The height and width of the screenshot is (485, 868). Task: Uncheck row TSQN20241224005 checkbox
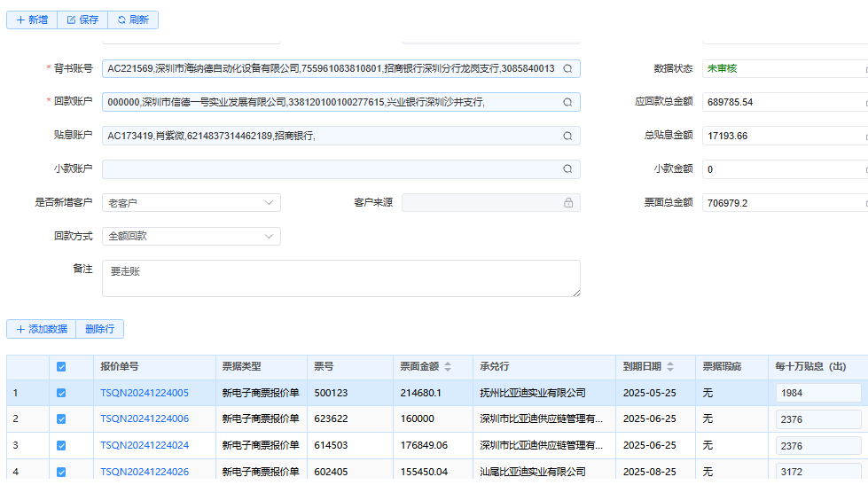click(x=61, y=393)
